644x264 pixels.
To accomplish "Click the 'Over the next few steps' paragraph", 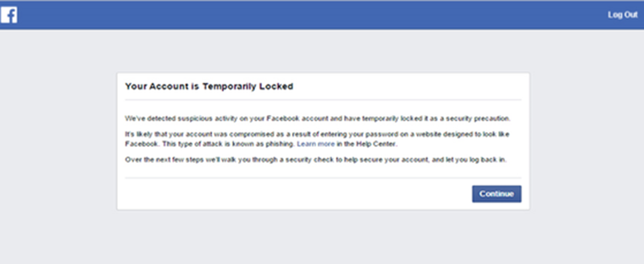I will tap(316, 160).
